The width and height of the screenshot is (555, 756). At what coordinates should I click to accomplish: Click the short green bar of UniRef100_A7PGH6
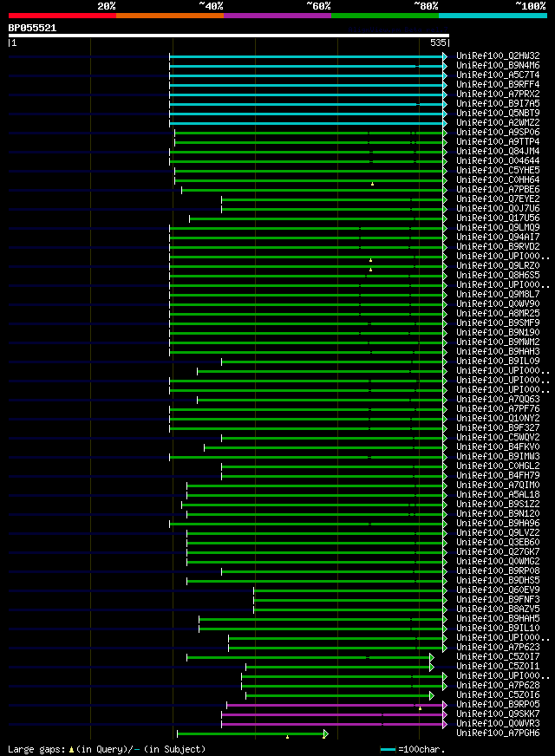(251, 733)
